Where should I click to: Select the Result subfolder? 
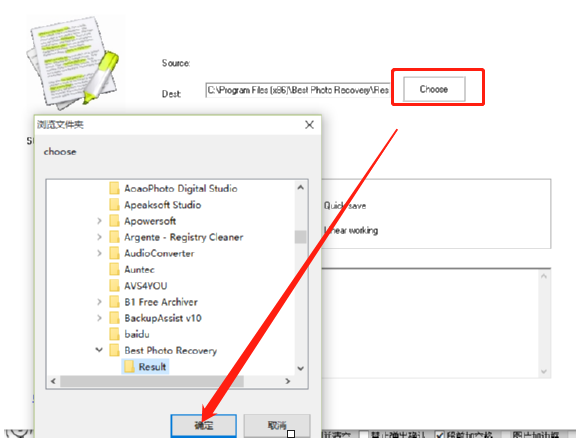[x=145, y=366]
